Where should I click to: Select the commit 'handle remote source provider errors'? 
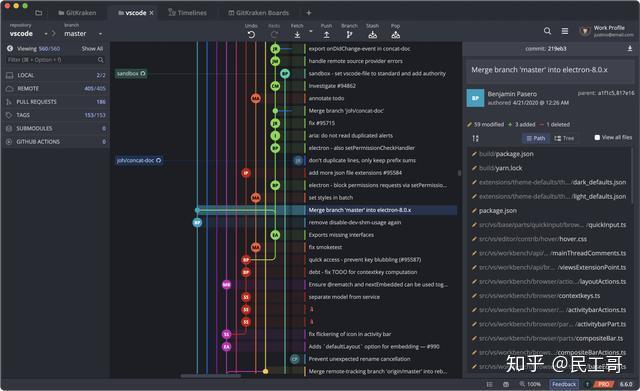pos(355,61)
